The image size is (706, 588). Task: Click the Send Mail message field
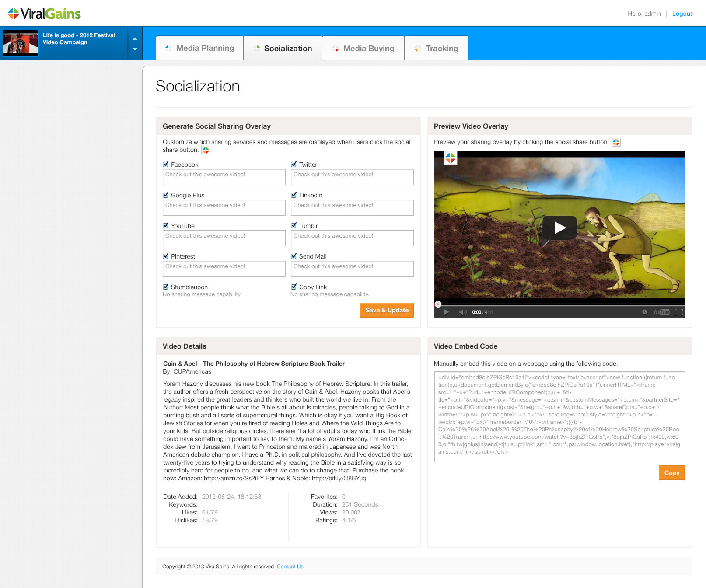click(352, 269)
